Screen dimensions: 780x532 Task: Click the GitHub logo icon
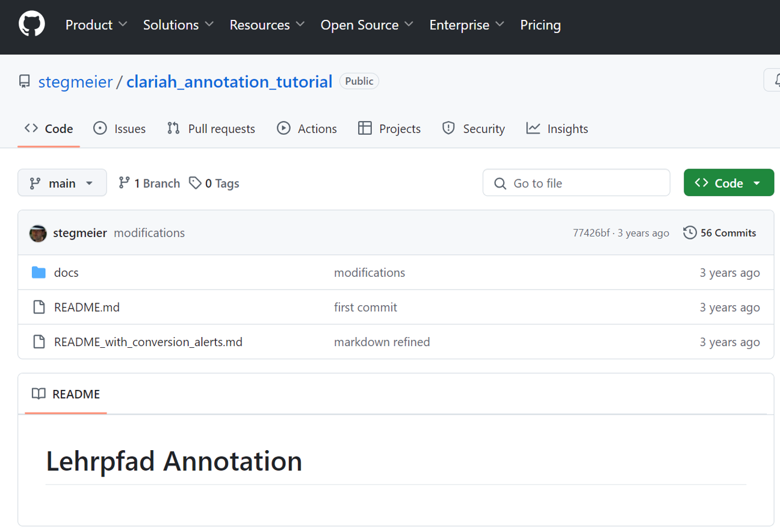[x=31, y=25]
